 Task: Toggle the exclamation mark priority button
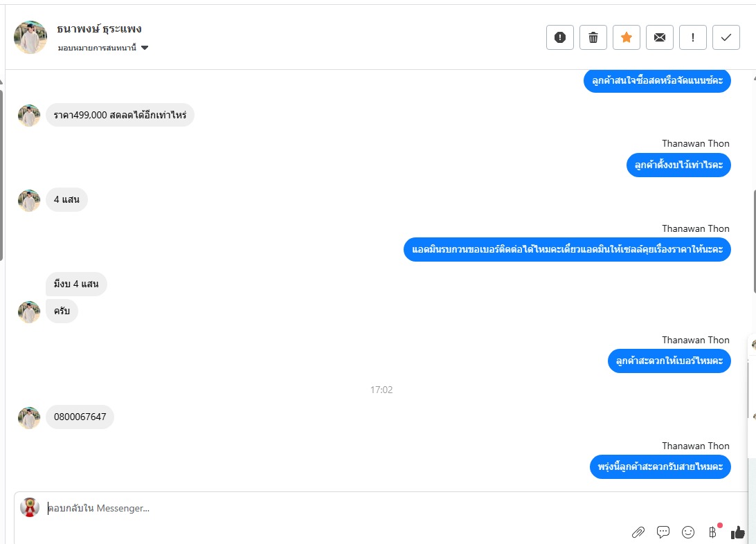693,37
